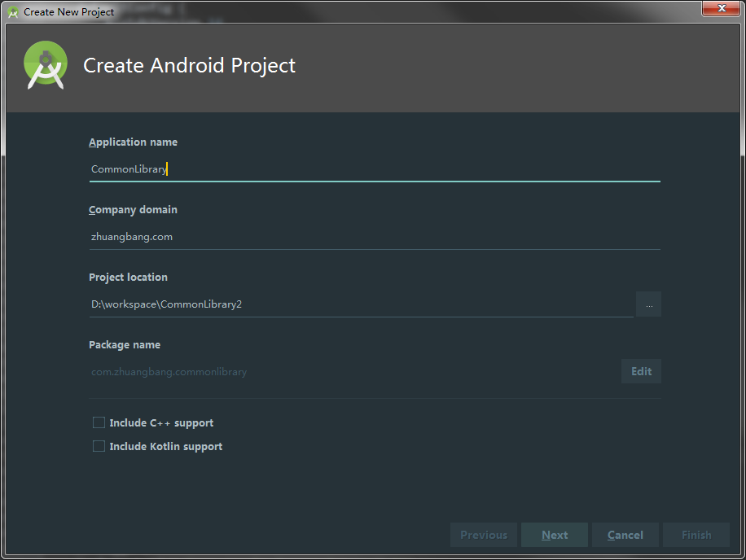The width and height of the screenshot is (746, 560).
Task: Close the Create New Project dialog
Action: [x=722, y=8]
